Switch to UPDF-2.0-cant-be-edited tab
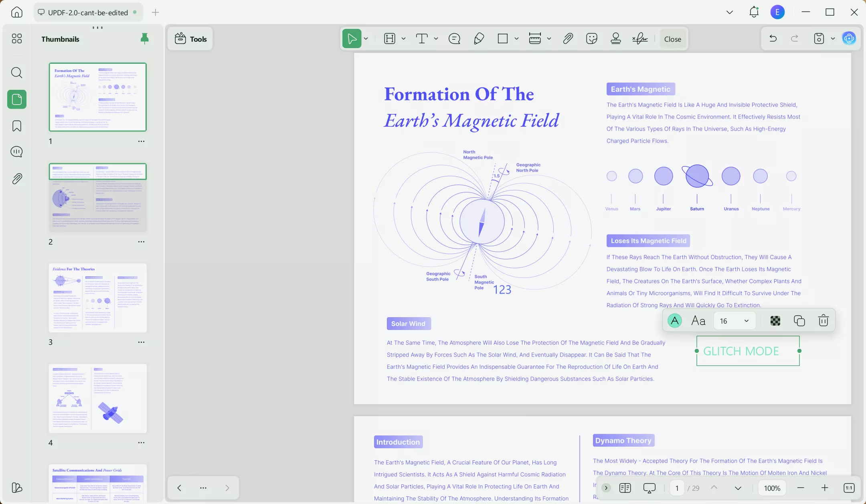The width and height of the screenshot is (866, 504). tap(88, 12)
